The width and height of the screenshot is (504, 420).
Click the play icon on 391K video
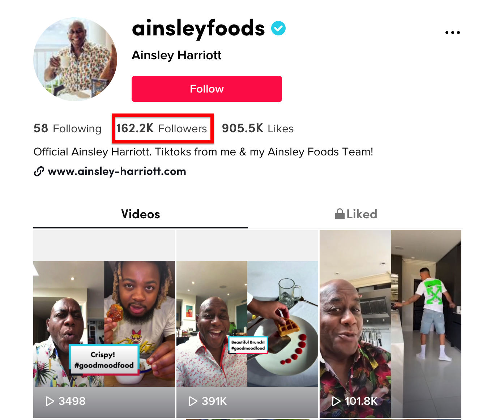coord(193,401)
